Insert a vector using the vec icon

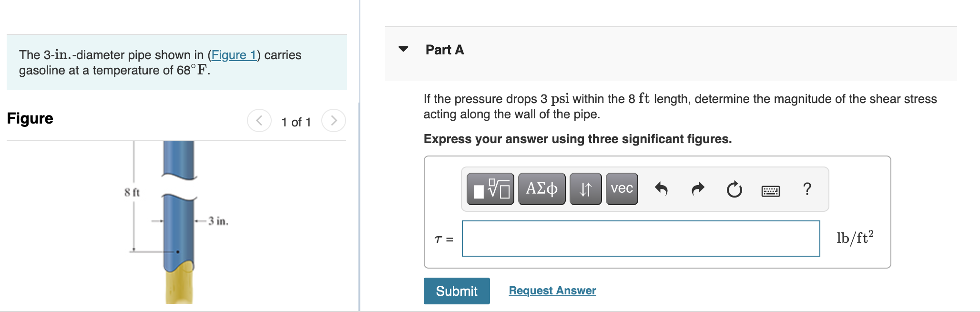[621, 188]
